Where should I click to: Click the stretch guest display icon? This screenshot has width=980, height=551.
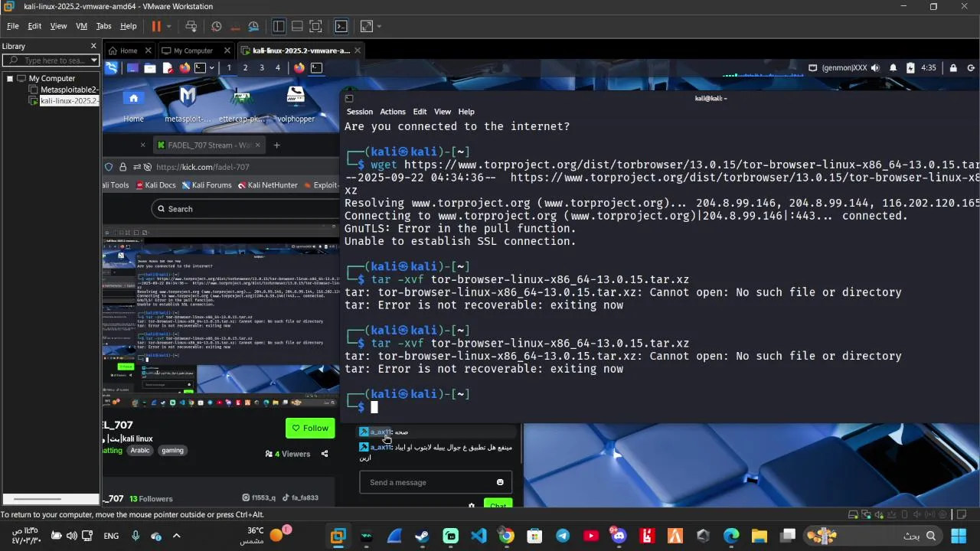coord(366,26)
